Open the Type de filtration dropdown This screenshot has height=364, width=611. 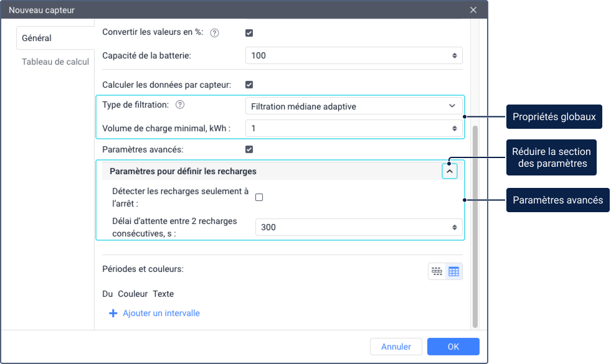click(354, 106)
